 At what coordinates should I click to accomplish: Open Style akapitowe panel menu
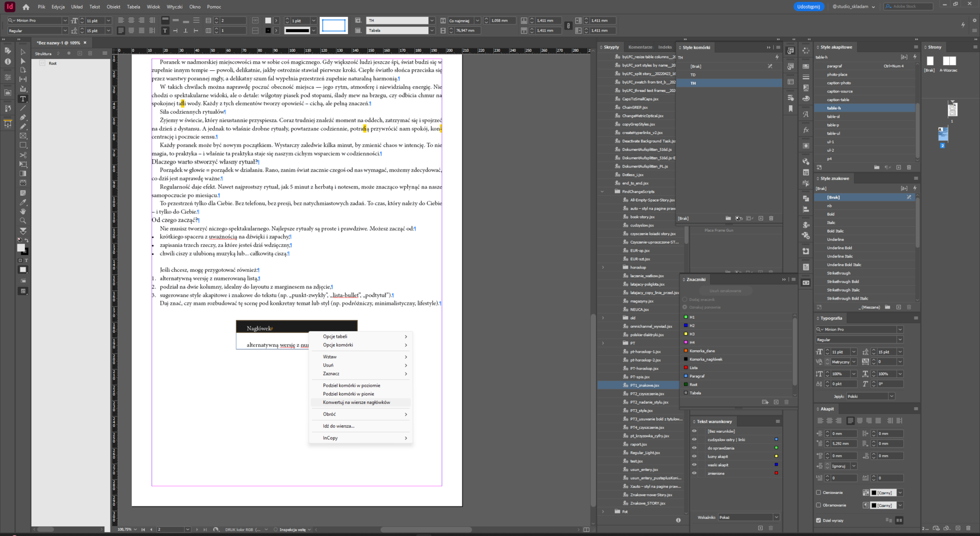coord(916,47)
